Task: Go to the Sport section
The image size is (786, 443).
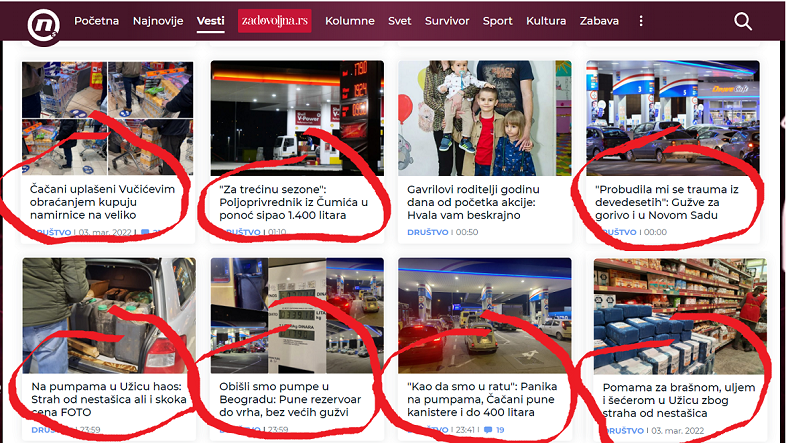Action: pos(497,21)
